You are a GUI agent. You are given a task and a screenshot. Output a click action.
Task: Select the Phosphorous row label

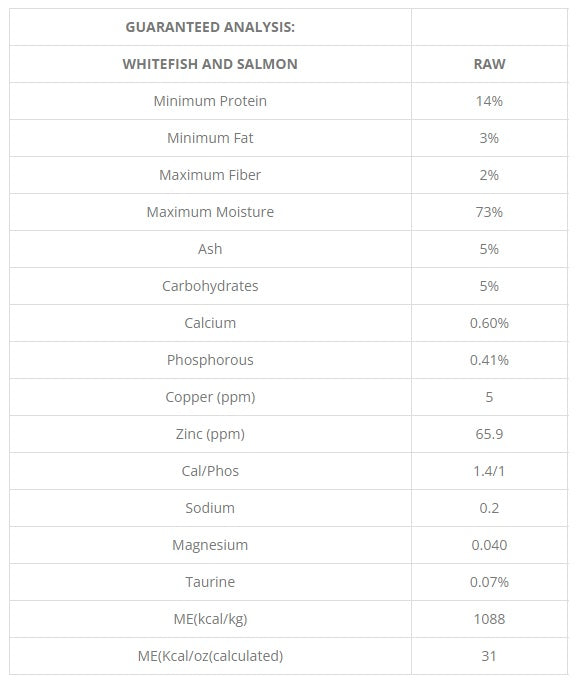click(210, 360)
